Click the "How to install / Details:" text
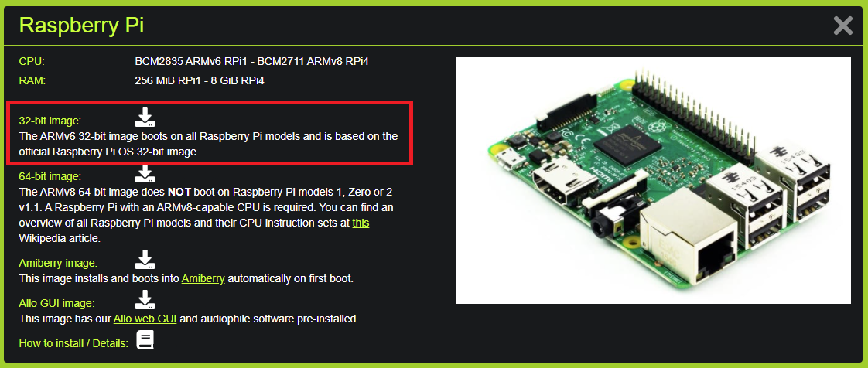Viewport: 868px width, 368px height. (73, 343)
